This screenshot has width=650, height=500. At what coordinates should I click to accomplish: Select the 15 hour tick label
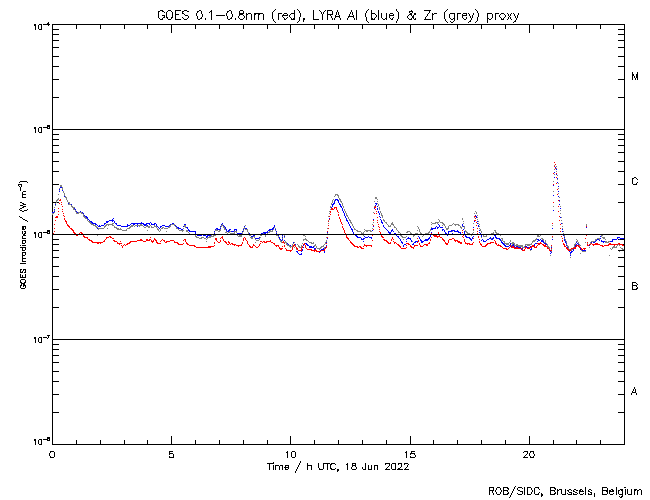[x=410, y=454]
